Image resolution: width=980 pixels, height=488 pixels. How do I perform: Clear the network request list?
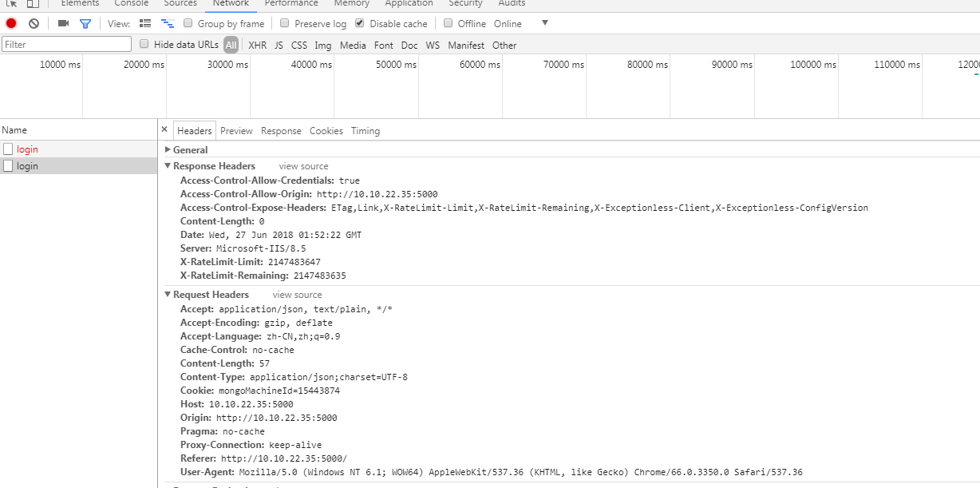point(33,23)
